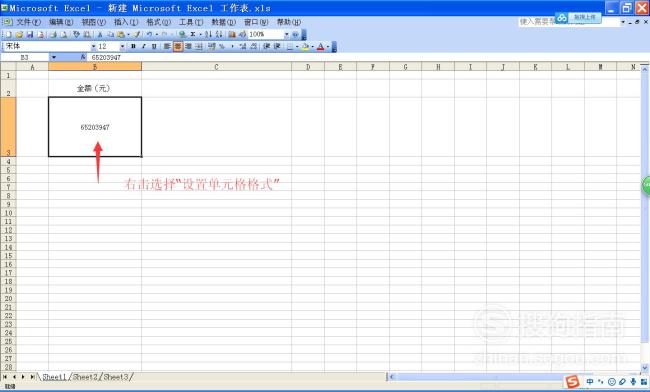Open the zoom 100% dropdown arrow
This screenshot has width=650, height=392.
(x=286, y=34)
